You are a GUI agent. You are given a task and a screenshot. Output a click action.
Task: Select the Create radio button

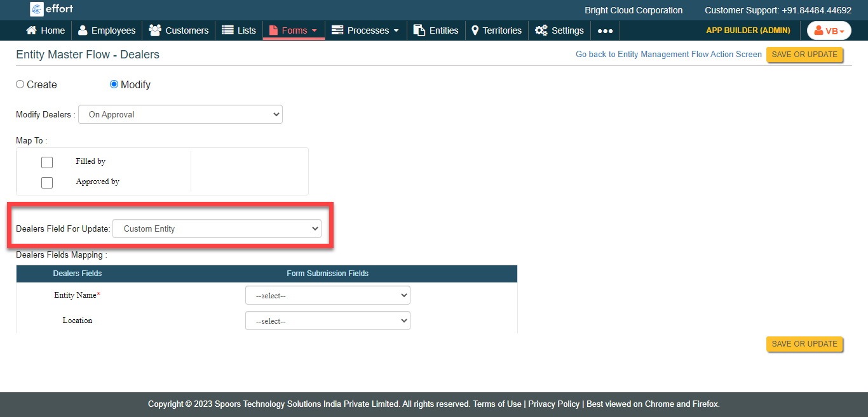coord(20,84)
